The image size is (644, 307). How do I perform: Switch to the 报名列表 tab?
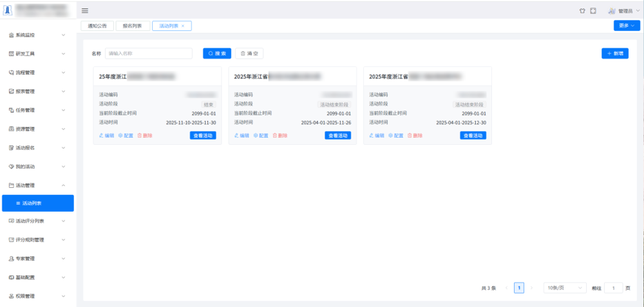pos(132,26)
